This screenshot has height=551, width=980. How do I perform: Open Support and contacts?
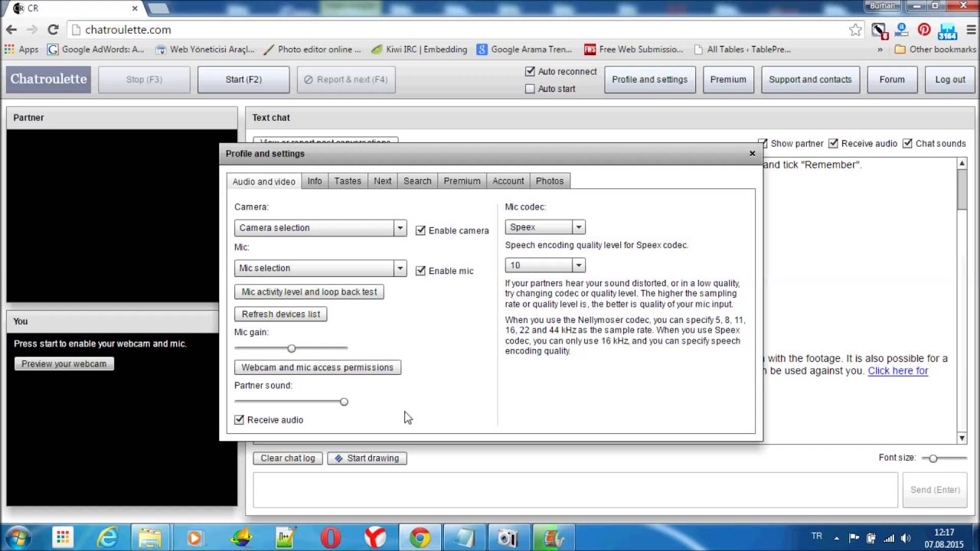(810, 80)
